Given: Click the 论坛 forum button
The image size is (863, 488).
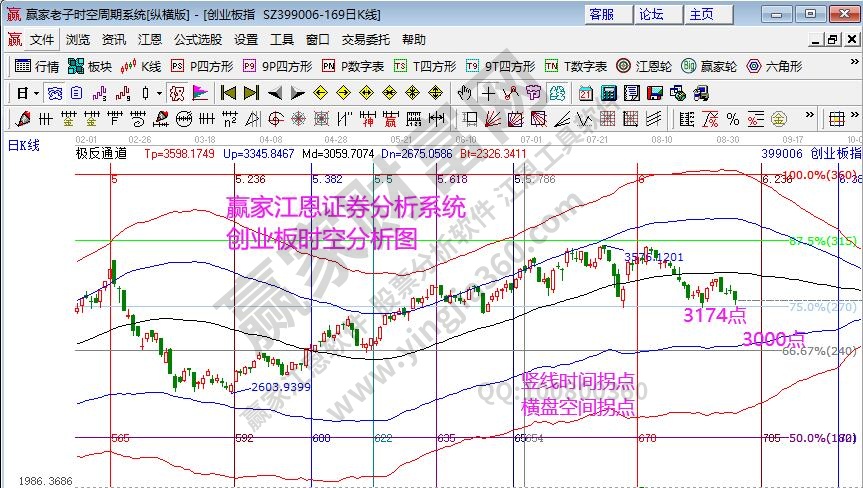Looking at the screenshot, I should tap(651, 14).
